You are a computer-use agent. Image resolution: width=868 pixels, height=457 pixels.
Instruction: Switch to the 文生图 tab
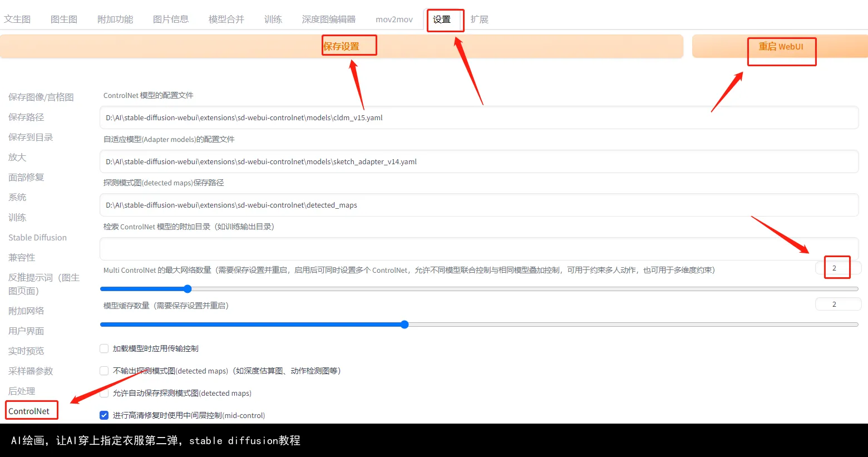[x=17, y=19]
